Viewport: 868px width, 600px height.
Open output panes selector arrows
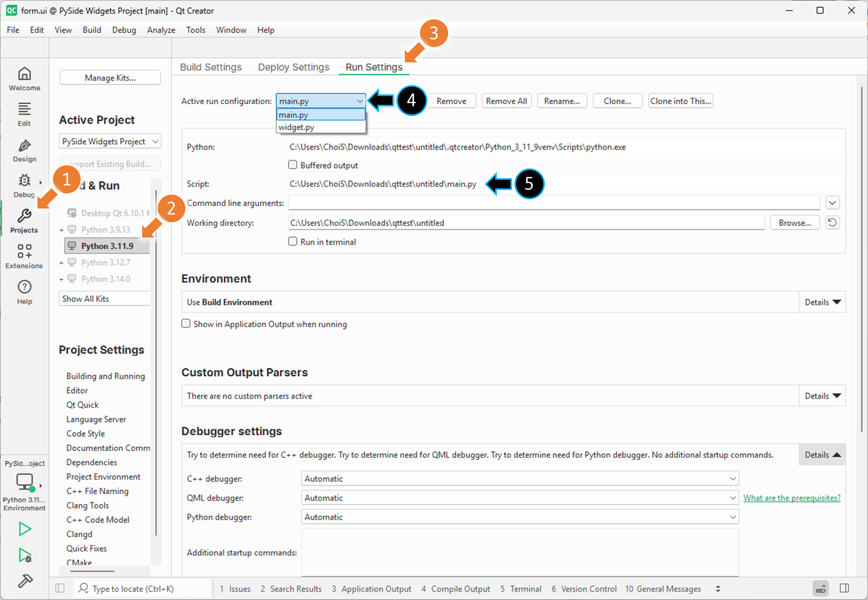718,589
